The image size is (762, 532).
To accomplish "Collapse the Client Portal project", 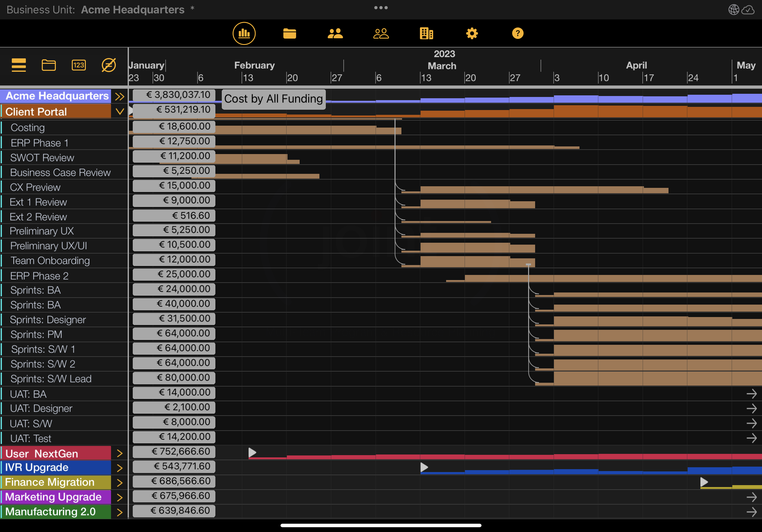I will click(119, 111).
